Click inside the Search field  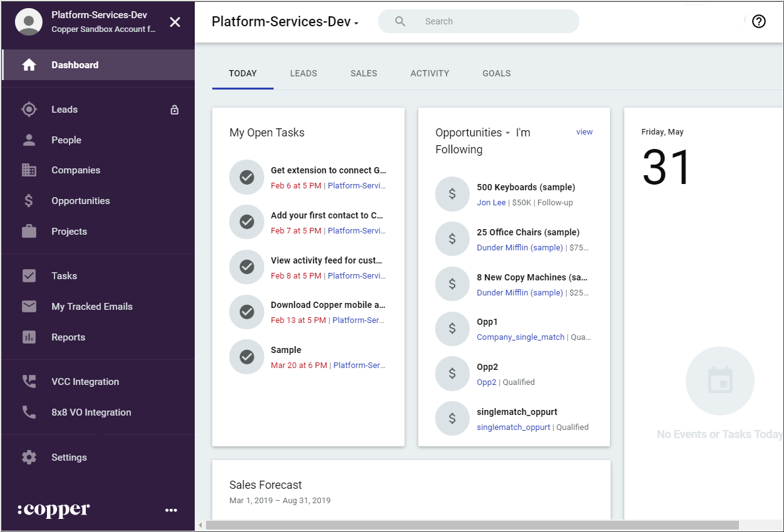[478, 21]
